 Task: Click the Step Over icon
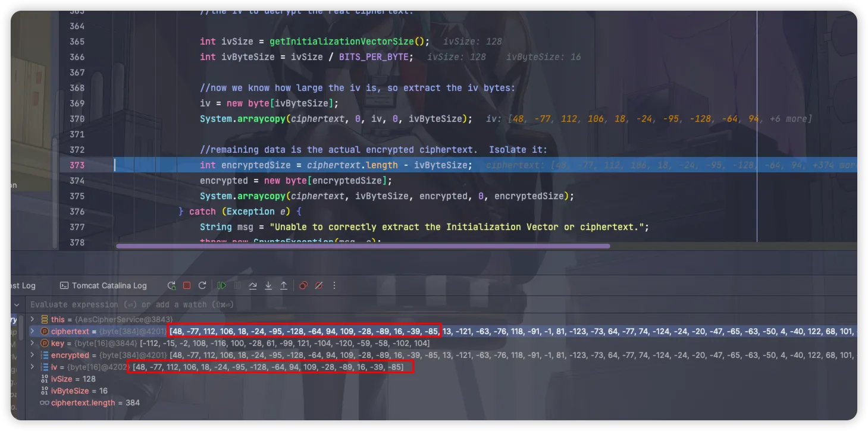[x=253, y=286]
